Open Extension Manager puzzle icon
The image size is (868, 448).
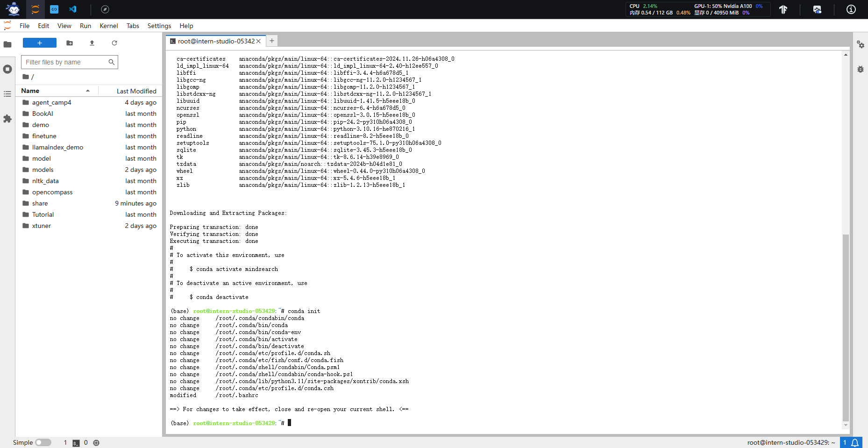click(7, 119)
